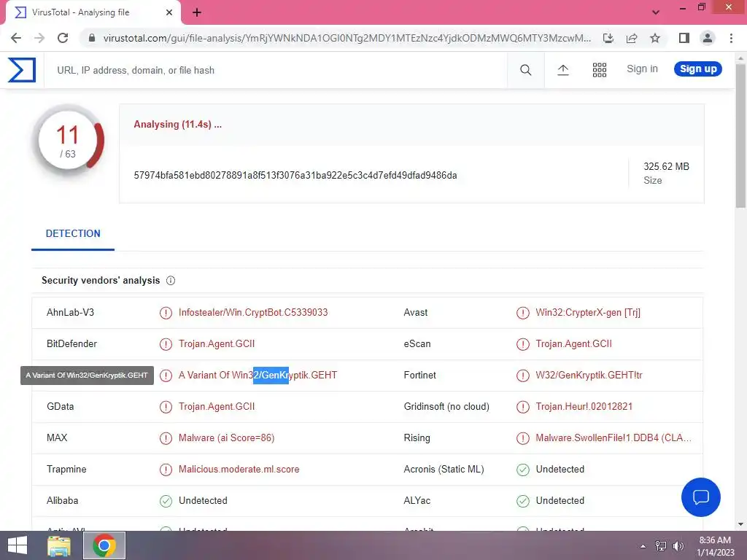Click the file SHA-256 hash text

(x=295, y=175)
